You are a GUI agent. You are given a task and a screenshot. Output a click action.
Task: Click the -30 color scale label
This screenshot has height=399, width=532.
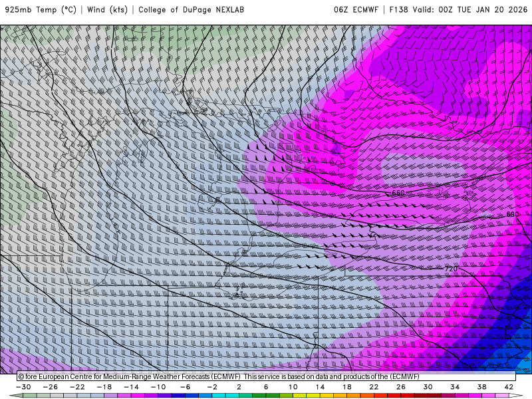23,387
